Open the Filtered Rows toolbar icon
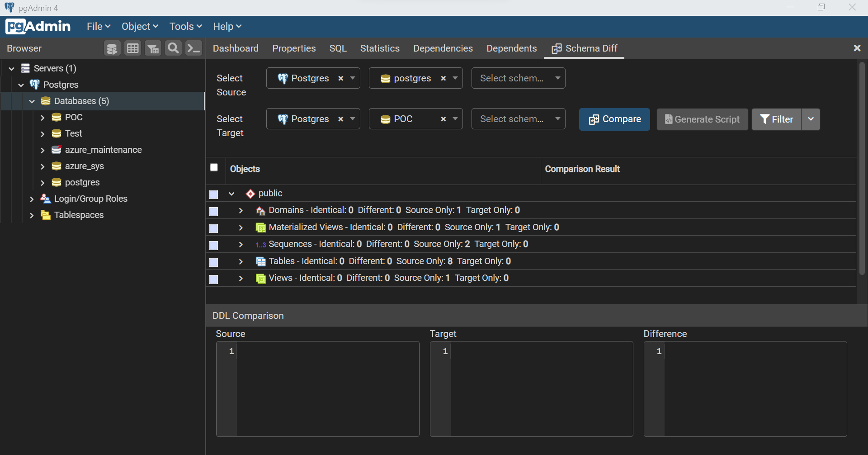 (x=153, y=48)
